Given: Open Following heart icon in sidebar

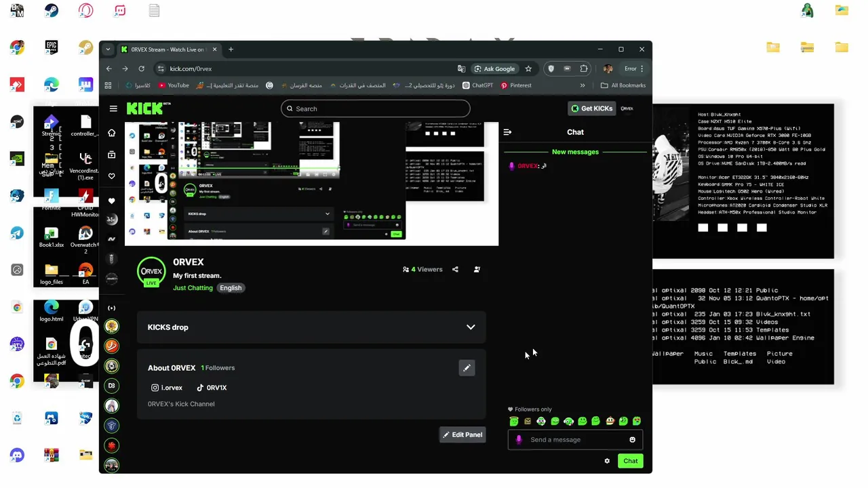Looking at the screenshot, I should click(x=112, y=176).
